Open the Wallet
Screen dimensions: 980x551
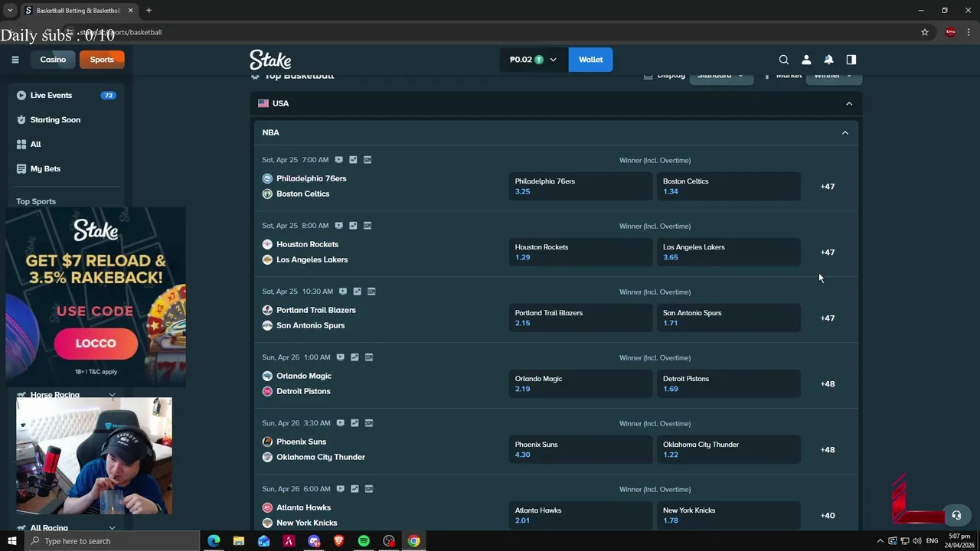590,60
